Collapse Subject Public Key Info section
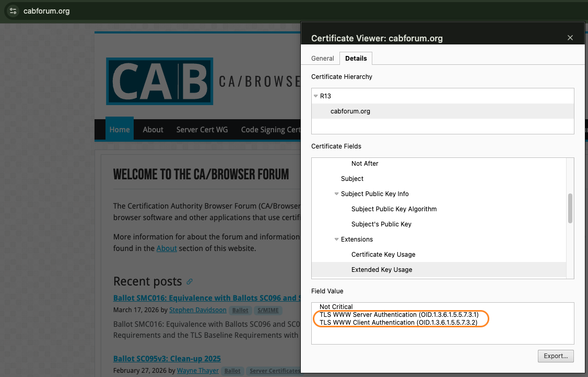 (x=336, y=194)
